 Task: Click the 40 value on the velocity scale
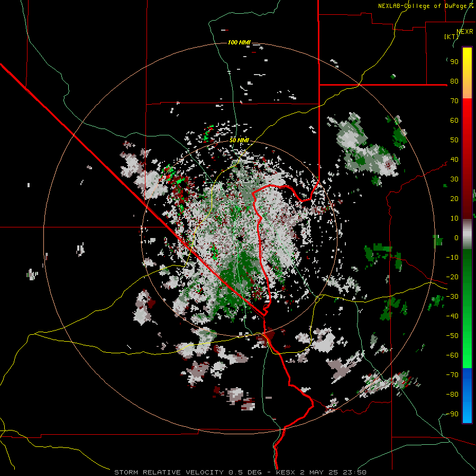(x=454, y=160)
